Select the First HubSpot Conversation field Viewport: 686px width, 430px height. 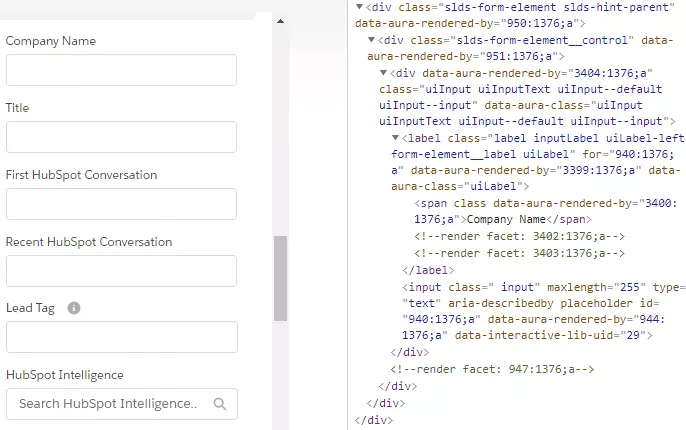(x=121, y=204)
